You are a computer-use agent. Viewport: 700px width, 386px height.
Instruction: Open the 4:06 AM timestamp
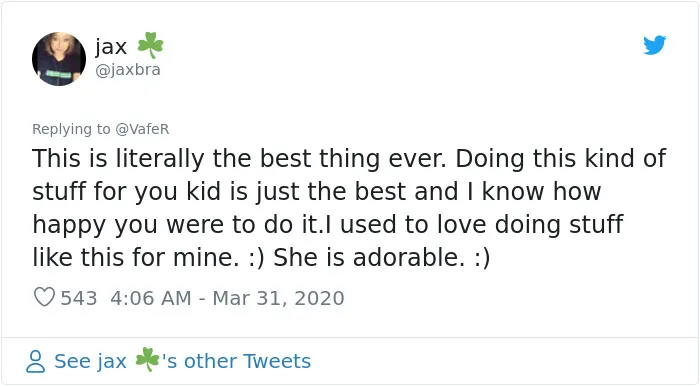(x=151, y=298)
